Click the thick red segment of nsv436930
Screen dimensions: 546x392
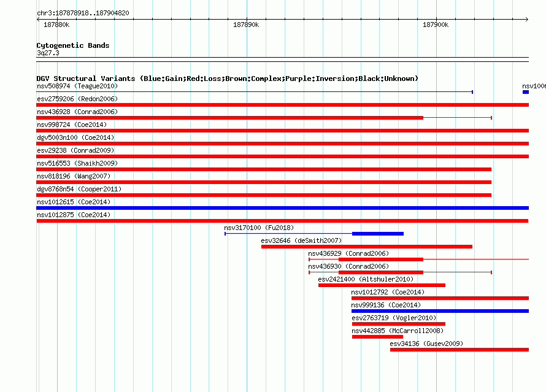tap(381, 272)
